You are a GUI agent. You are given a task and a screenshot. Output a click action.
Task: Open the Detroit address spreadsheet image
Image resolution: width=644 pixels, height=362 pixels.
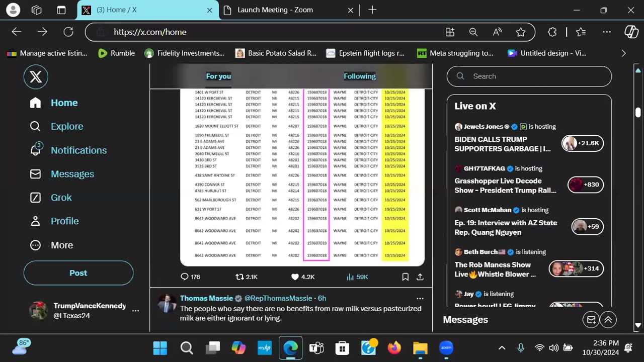click(x=302, y=177)
